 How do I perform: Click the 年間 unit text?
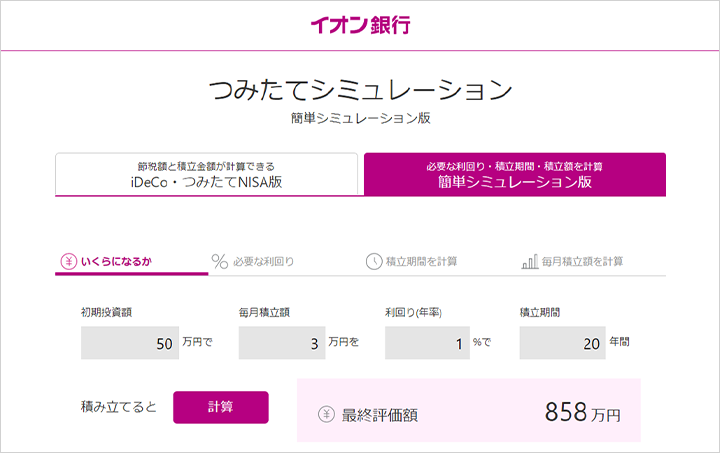619,342
